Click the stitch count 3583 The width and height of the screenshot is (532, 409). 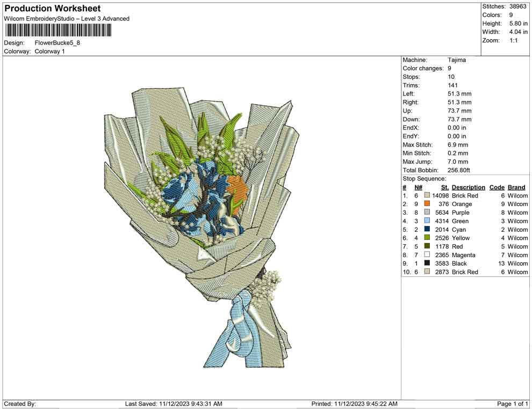tap(442, 264)
